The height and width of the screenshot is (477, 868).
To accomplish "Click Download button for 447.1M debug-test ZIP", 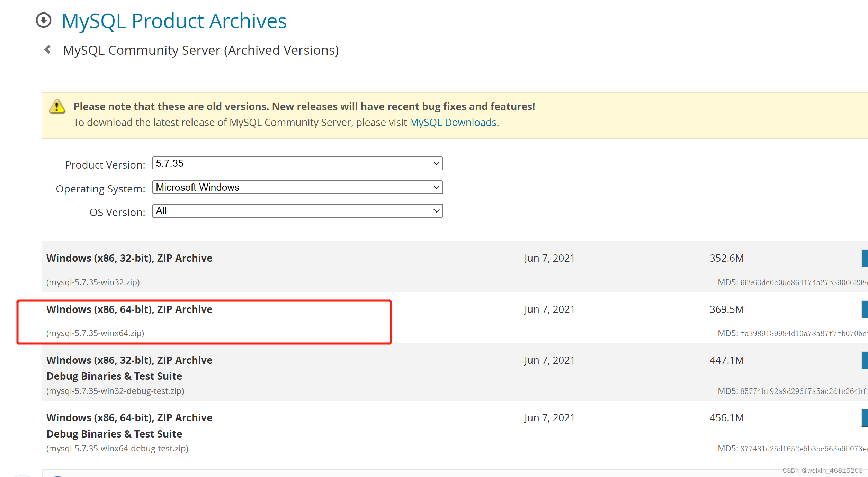I will coord(865,360).
